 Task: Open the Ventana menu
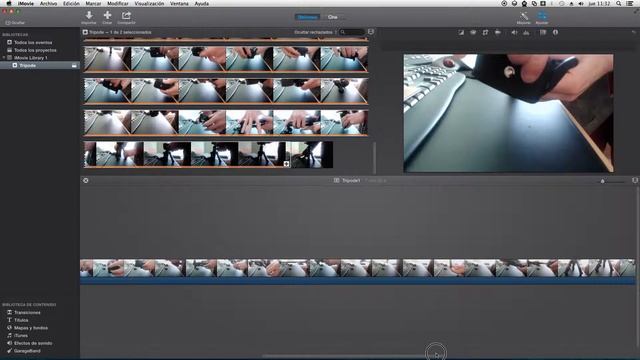179,3
